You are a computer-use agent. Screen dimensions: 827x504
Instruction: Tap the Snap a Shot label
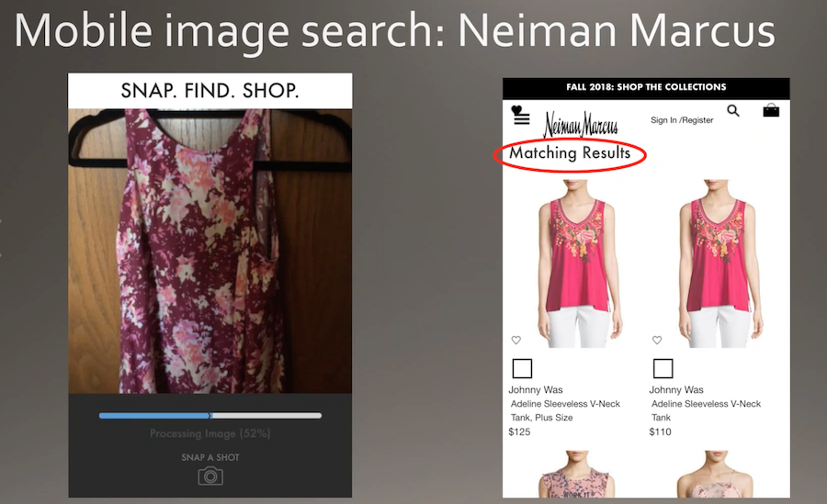pyautogui.click(x=210, y=457)
